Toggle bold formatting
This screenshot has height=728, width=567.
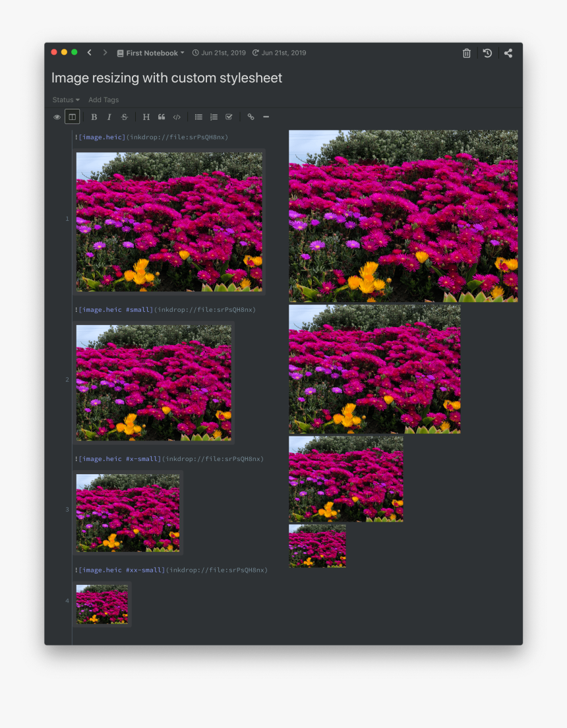pos(94,117)
